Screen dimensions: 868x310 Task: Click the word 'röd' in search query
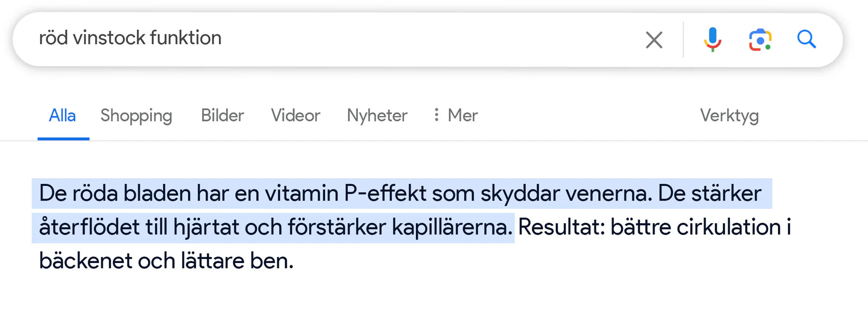pos(53,38)
